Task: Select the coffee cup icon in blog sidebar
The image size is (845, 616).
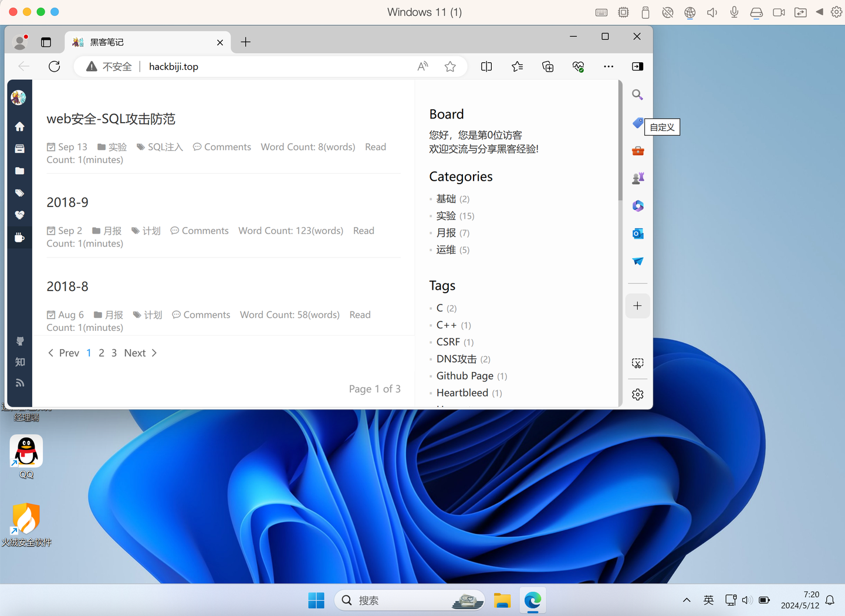Action: [x=19, y=237]
